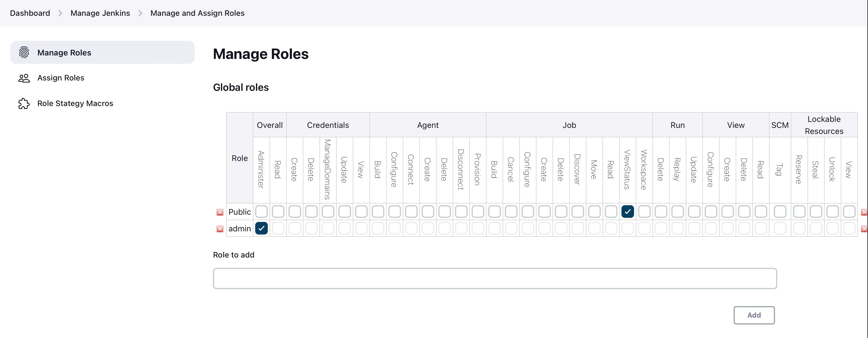The image size is (868, 338).
Task: Click the Manage Roles fingerprint icon
Action: pyautogui.click(x=24, y=53)
